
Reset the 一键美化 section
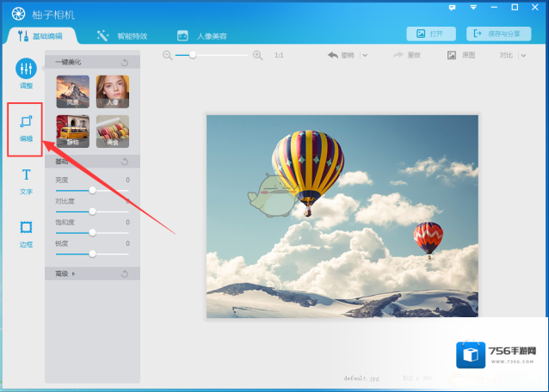(x=125, y=62)
